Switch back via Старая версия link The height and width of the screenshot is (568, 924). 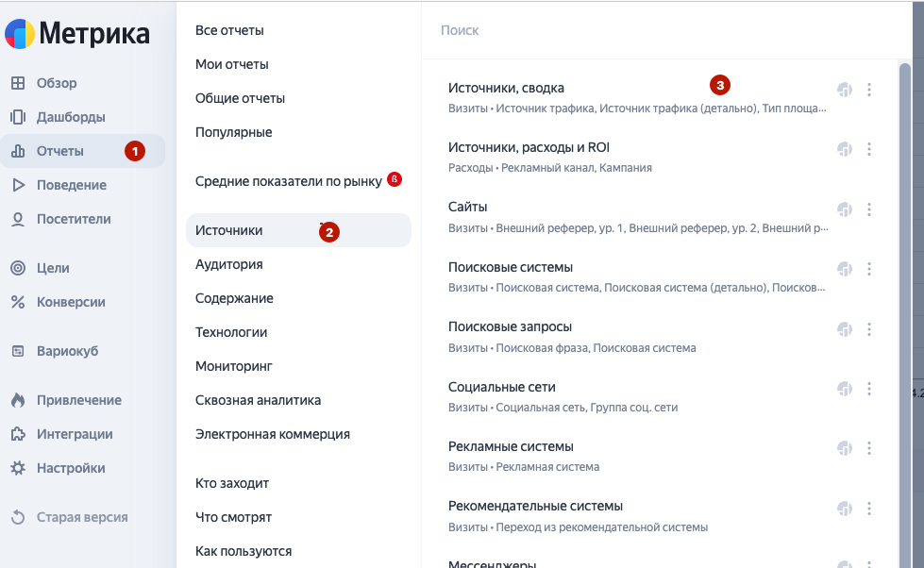tap(82, 517)
